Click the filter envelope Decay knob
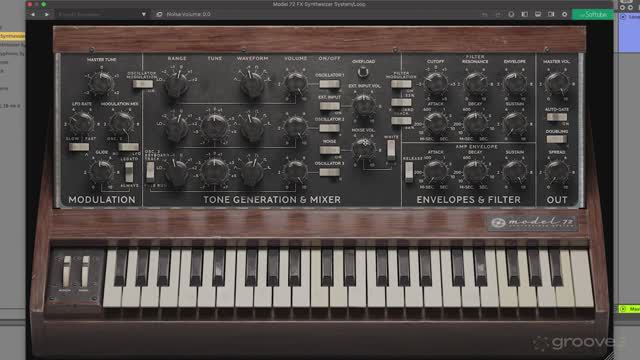640x360 pixels. coord(475,123)
